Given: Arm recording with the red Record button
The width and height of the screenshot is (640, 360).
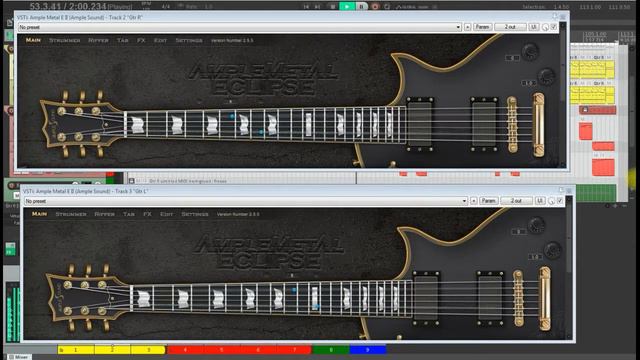Looking at the screenshot, I should (x=375, y=6).
